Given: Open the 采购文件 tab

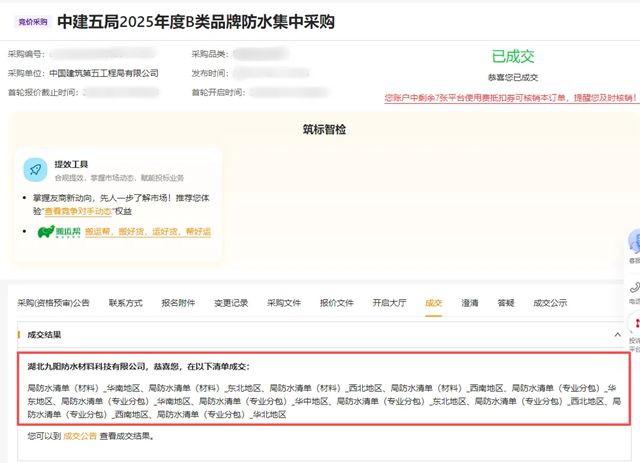Looking at the screenshot, I should click(283, 302).
